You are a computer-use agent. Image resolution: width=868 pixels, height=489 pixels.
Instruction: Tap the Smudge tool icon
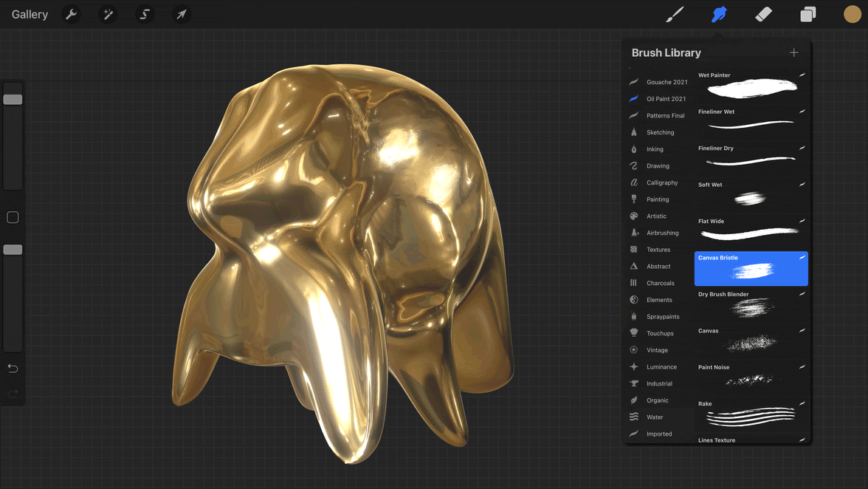pyautogui.click(x=719, y=15)
